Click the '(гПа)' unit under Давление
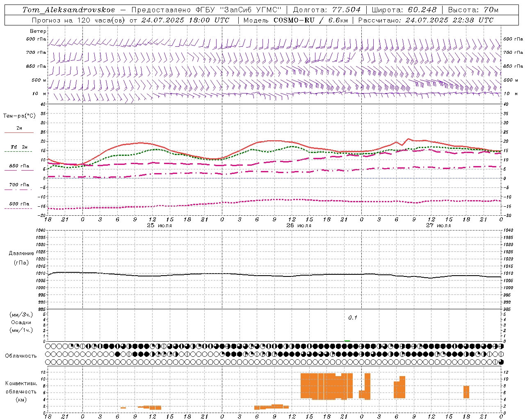The width and height of the screenshot is (525, 420). 21,263
